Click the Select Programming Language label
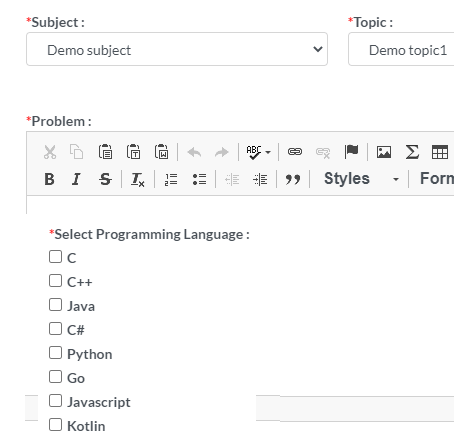Image resolution: width=454 pixels, height=447 pixels. [x=149, y=234]
